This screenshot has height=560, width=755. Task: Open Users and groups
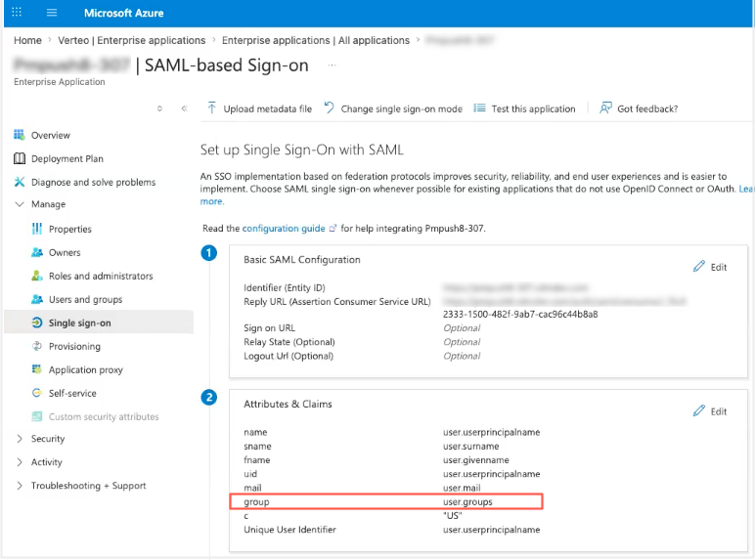pos(85,300)
